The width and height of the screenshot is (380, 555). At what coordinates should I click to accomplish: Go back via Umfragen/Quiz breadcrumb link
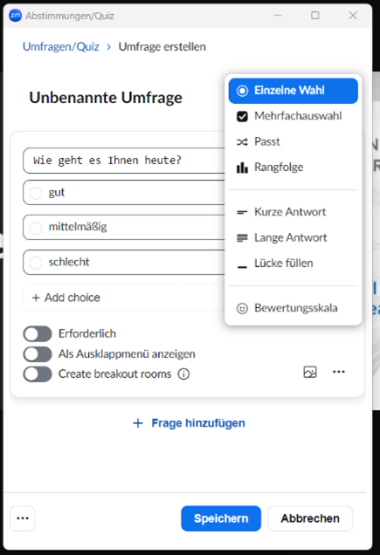61,47
